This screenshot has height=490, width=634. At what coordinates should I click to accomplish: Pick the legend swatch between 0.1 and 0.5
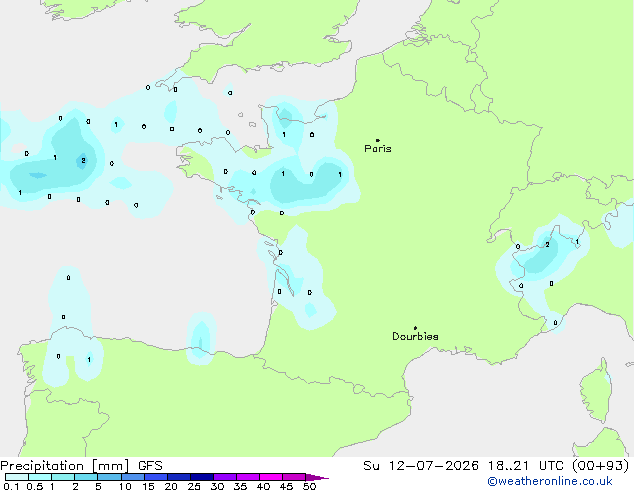tap(17, 477)
